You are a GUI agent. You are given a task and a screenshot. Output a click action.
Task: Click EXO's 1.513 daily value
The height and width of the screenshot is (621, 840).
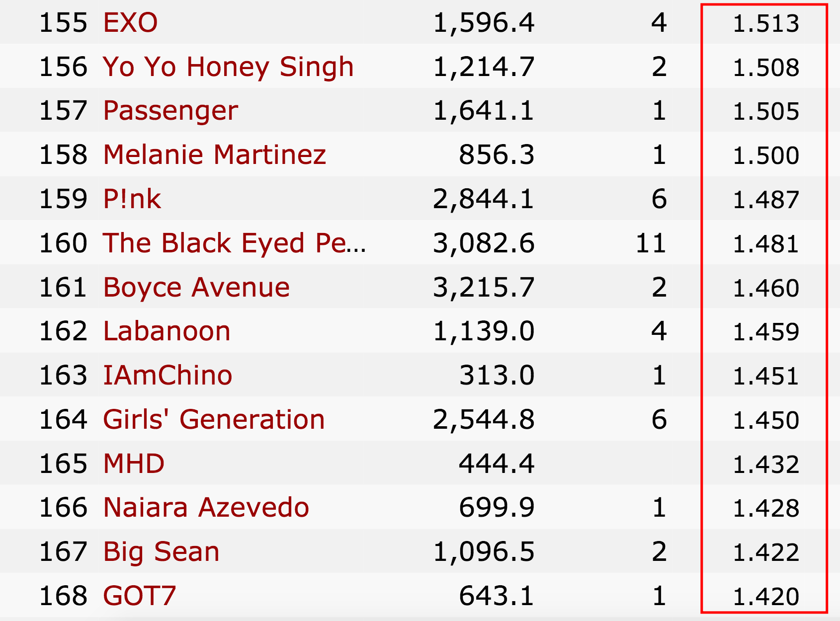click(766, 23)
